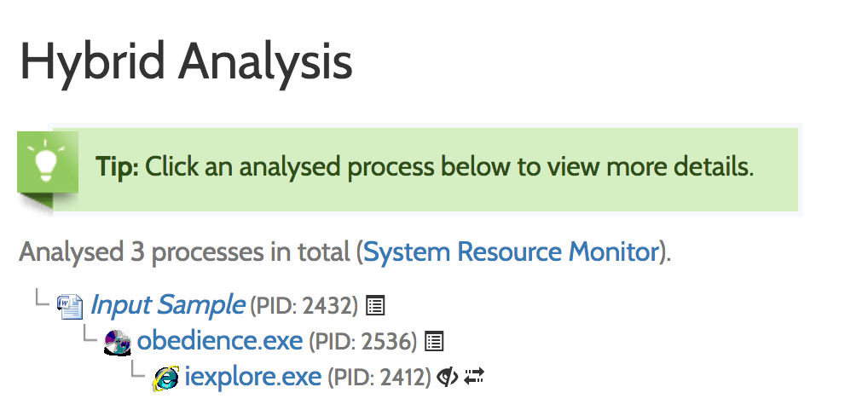Click the PID 2432 label
868x416 pixels.
[304, 305]
